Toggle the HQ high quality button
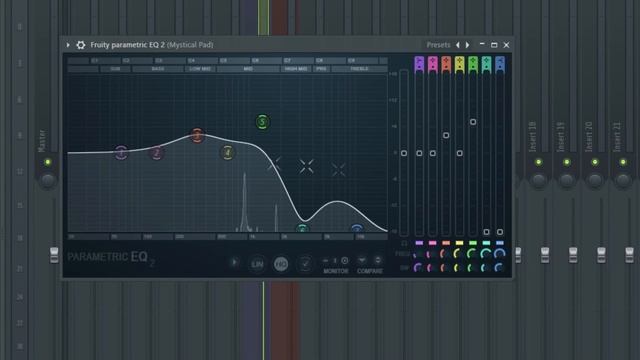Image resolution: width=640 pixels, height=360 pixels. click(x=281, y=264)
